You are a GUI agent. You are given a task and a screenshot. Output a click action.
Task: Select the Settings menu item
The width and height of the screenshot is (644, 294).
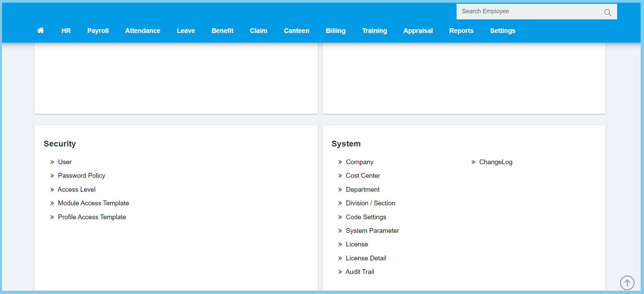(x=502, y=31)
